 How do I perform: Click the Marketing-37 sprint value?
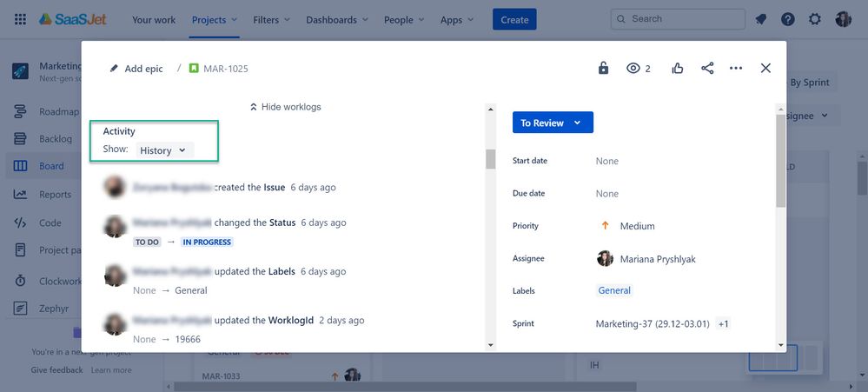(653, 324)
